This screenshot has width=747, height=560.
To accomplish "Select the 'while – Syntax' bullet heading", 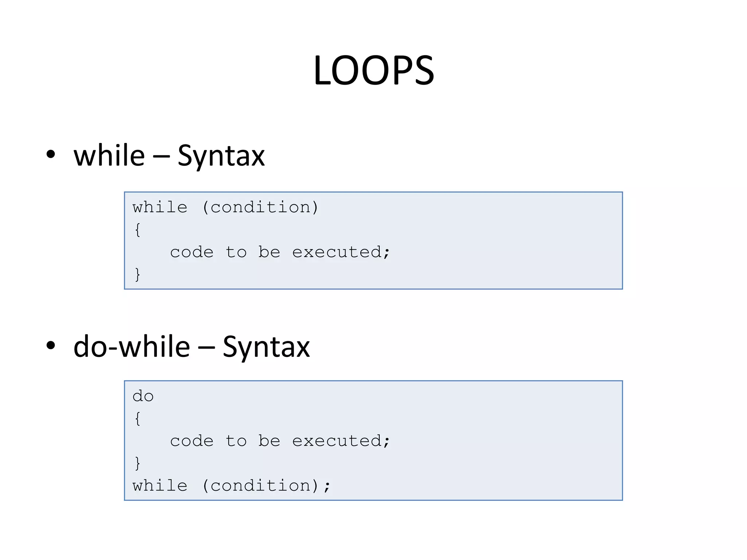I will click(169, 156).
